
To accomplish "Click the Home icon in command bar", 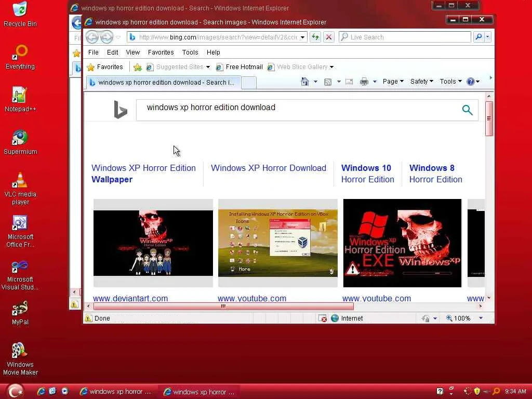I will coord(304,82).
